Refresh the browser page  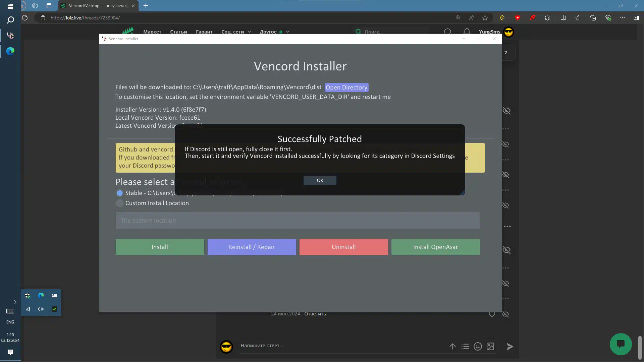click(x=25, y=18)
